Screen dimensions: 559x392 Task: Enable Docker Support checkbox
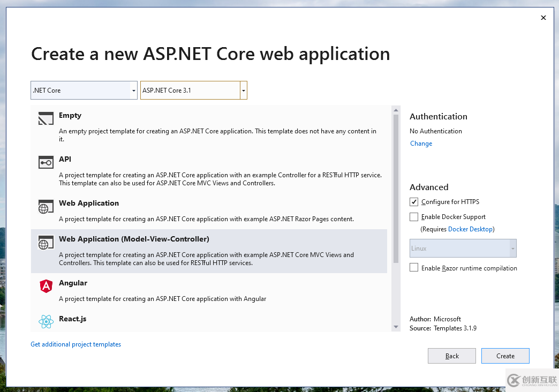pos(413,217)
